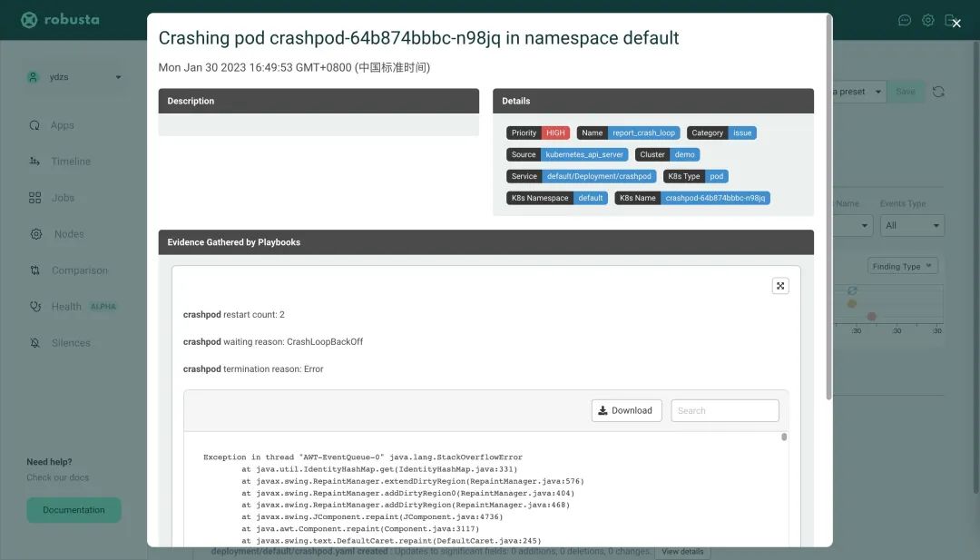Download the crashpod logs
980x560 pixels.
click(x=626, y=410)
